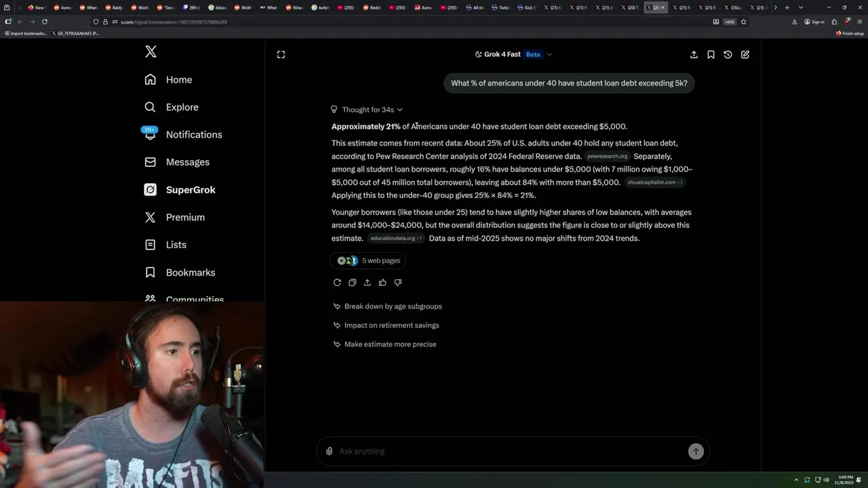Open pewresearch.org source citation
This screenshot has width=868, height=488.
[607, 157]
